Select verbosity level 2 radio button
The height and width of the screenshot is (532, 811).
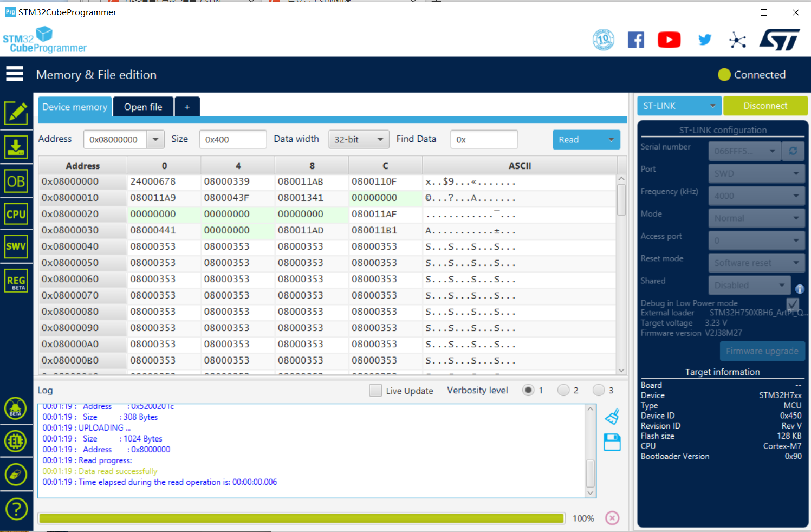[563, 390]
